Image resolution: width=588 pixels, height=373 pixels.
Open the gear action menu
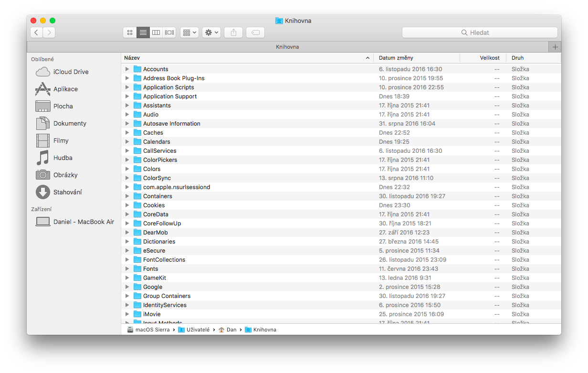click(x=211, y=32)
